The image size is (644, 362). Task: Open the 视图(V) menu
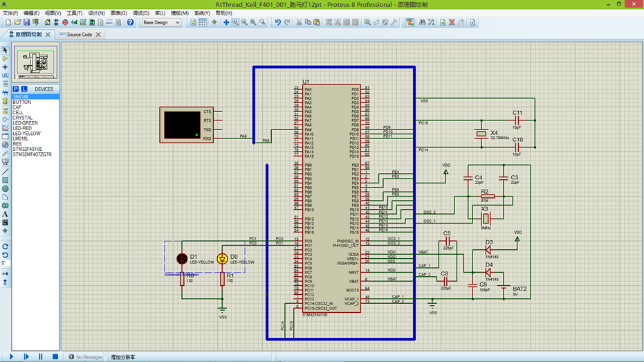(x=53, y=13)
